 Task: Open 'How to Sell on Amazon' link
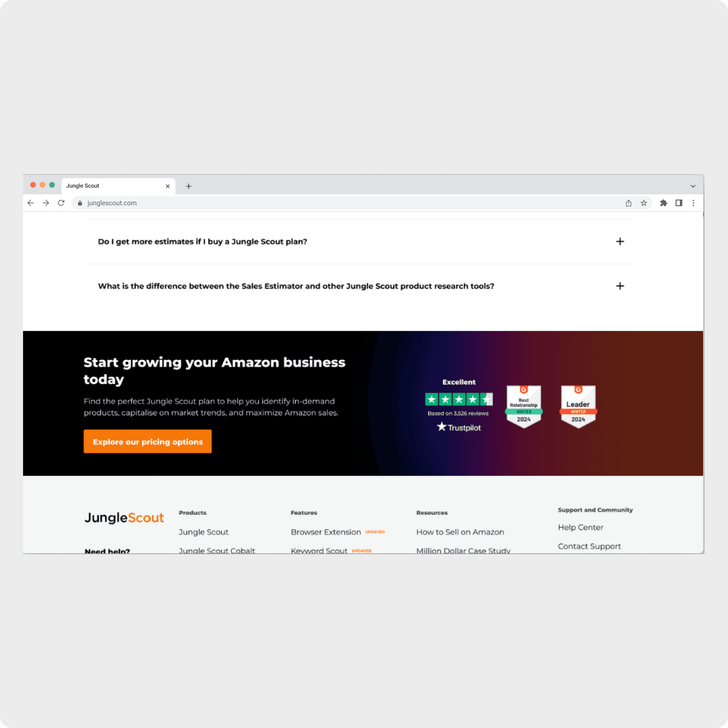pos(460,532)
